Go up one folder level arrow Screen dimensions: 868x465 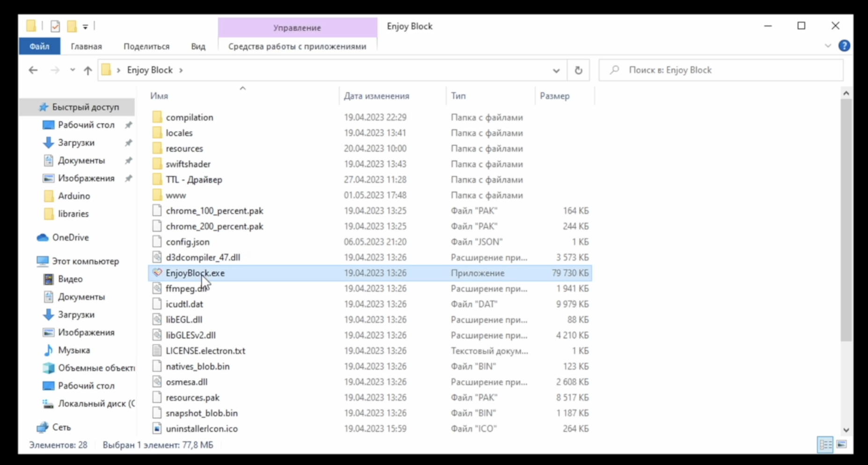(x=88, y=70)
